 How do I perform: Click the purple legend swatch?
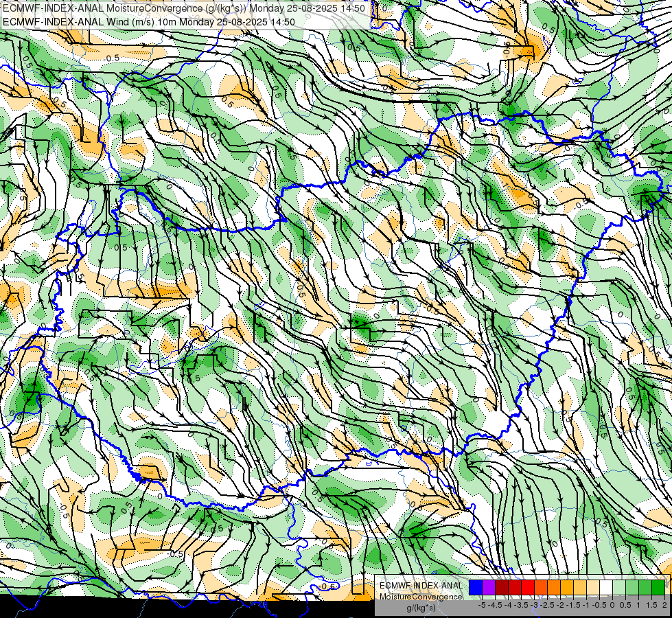click(x=489, y=587)
